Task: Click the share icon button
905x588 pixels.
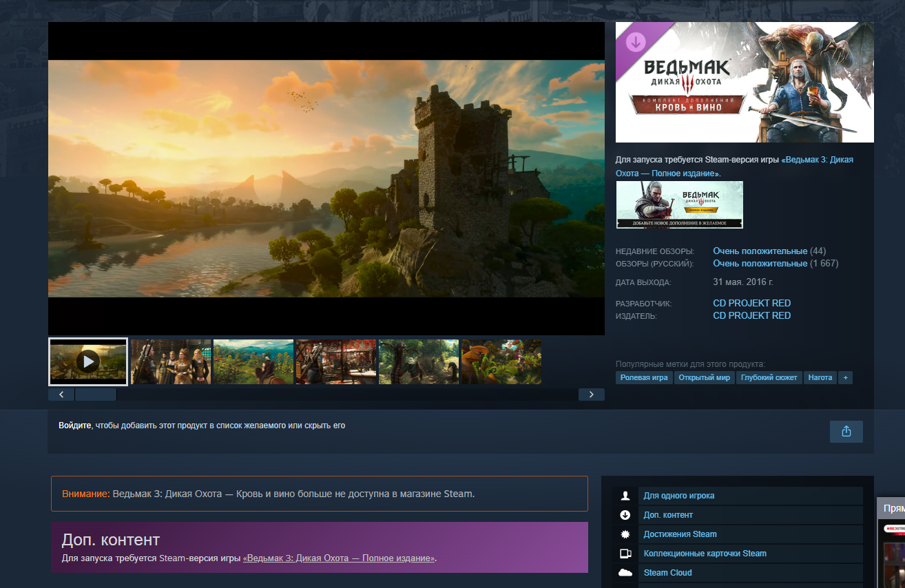Action: (846, 432)
